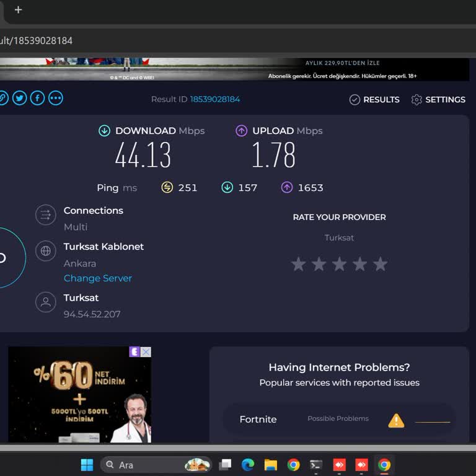Viewport: 476px width, 476px height.
Task: Copy result link via chain icon
Action: (x=3, y=99)
